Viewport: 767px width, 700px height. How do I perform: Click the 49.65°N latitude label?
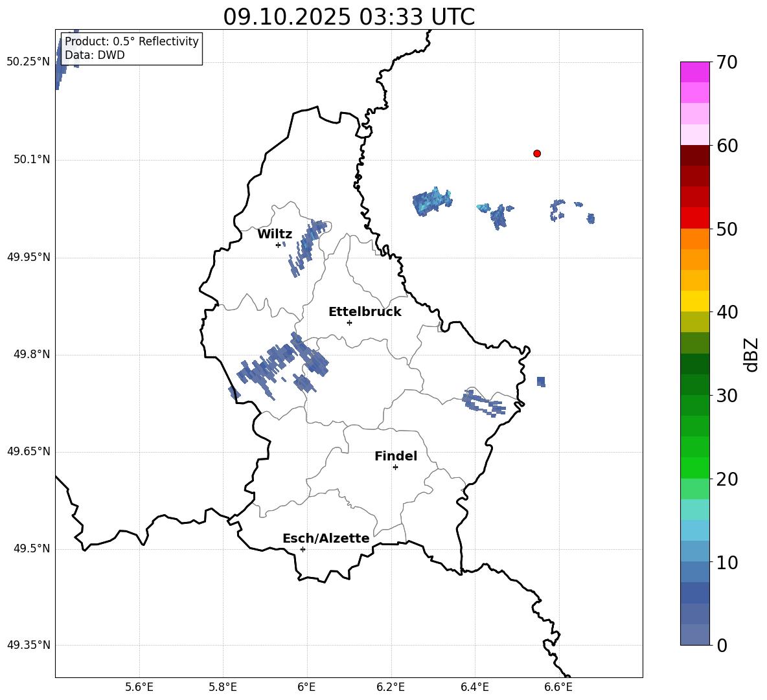click(x=29, y=451)
